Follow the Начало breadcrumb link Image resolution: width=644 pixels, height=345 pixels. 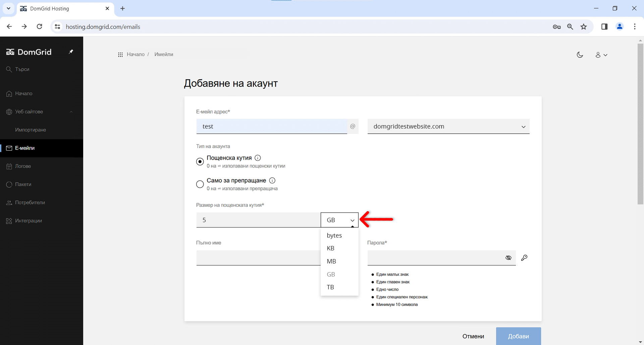(136, 54)
